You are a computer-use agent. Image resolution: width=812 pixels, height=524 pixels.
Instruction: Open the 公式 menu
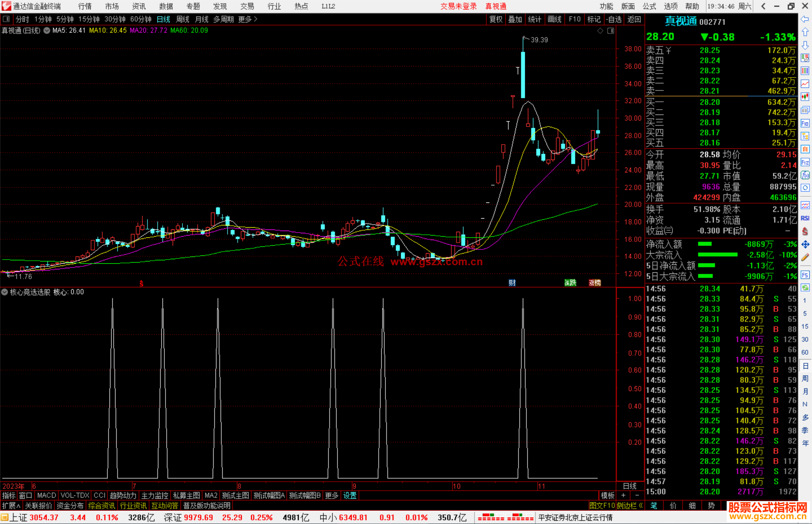pyautogui.click(x=649, y=6)
